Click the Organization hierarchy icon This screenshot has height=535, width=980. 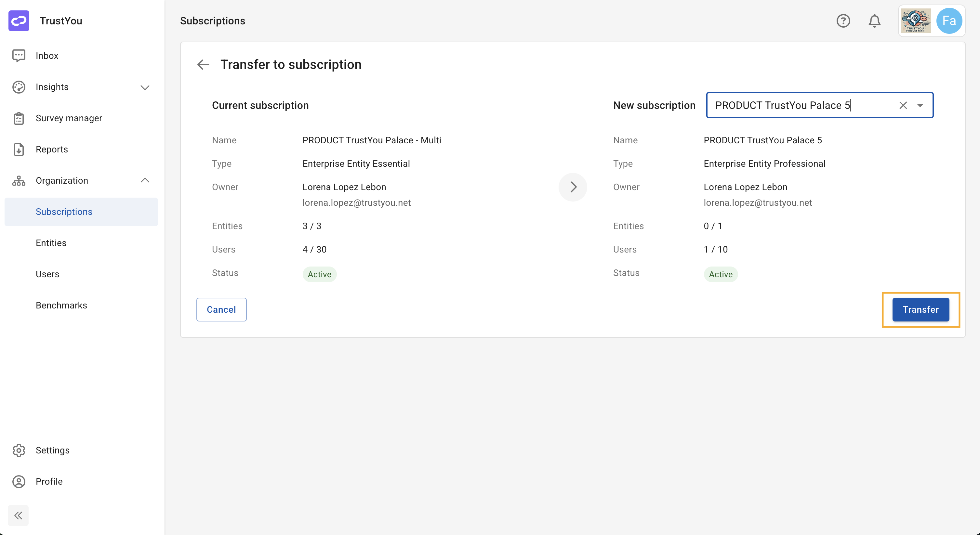coord(19,181)
